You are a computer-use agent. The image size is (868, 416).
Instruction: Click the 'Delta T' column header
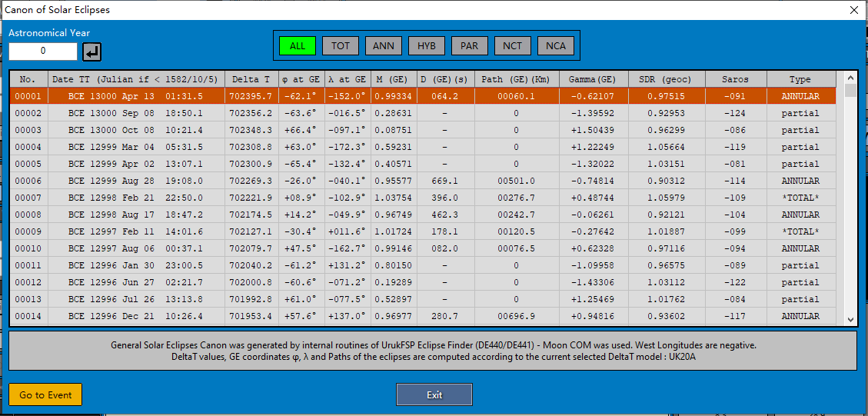251,79
